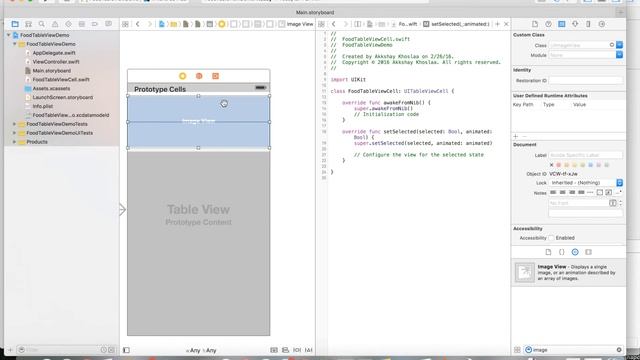Go back in assistant editor history

coord(333,24)
